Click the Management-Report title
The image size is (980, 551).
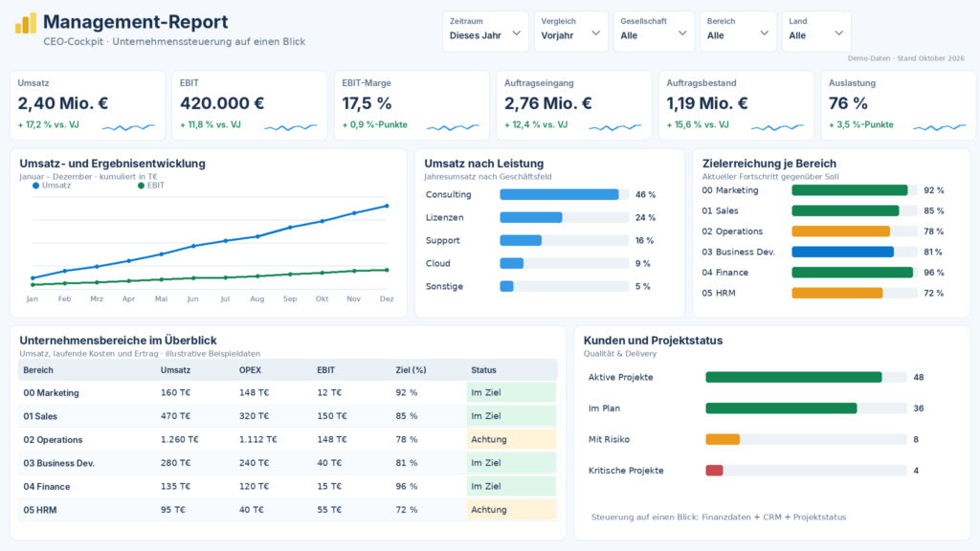click(x=136, y=22)
